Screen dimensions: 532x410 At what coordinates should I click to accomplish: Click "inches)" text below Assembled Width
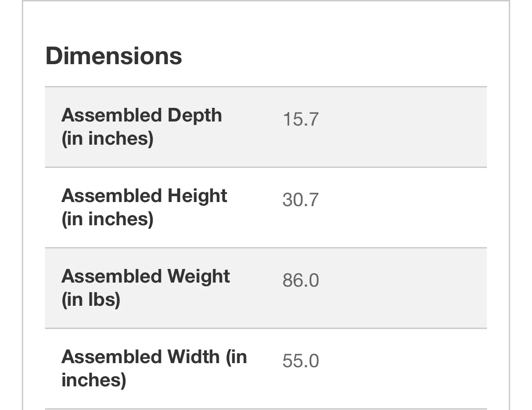coord(93,380)
